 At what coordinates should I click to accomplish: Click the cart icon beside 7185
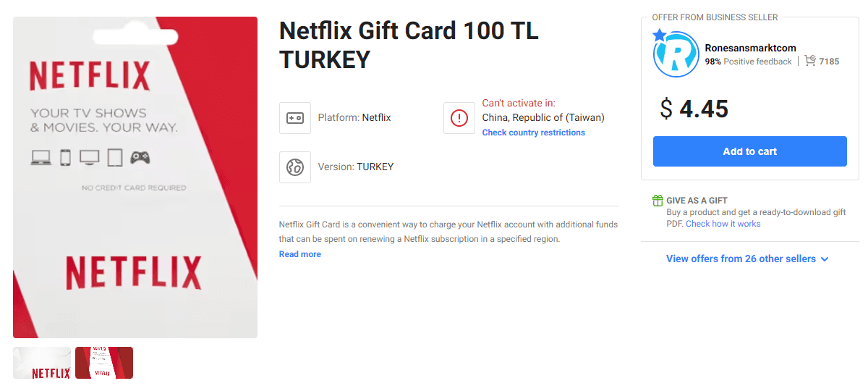(x=810, y=62)
